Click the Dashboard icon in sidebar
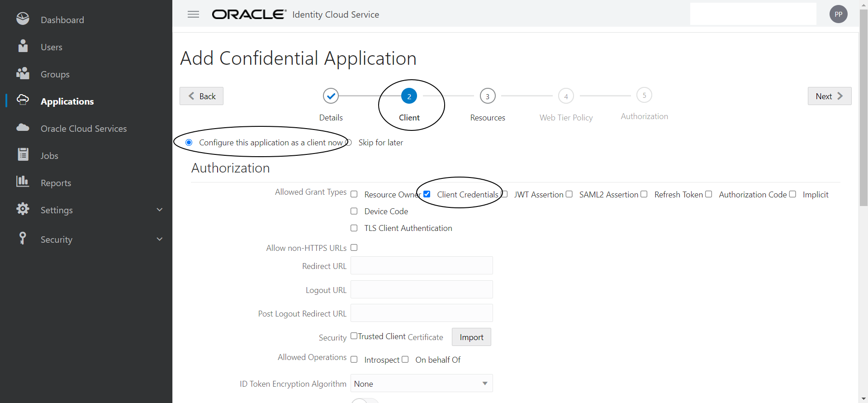The image size is (868, 403). pyautogui.click(x=23, y=19)
